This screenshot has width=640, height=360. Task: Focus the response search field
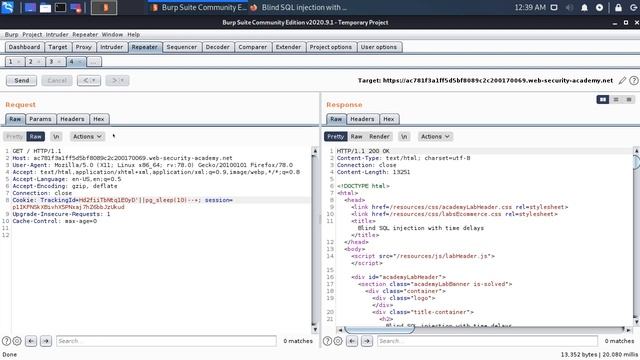click(487, 341)
